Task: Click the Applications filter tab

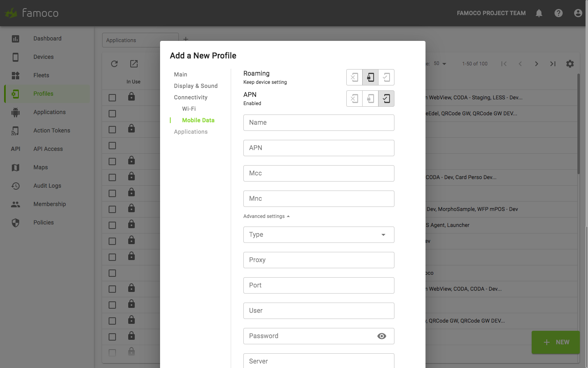Action: (x=140, y=40)
